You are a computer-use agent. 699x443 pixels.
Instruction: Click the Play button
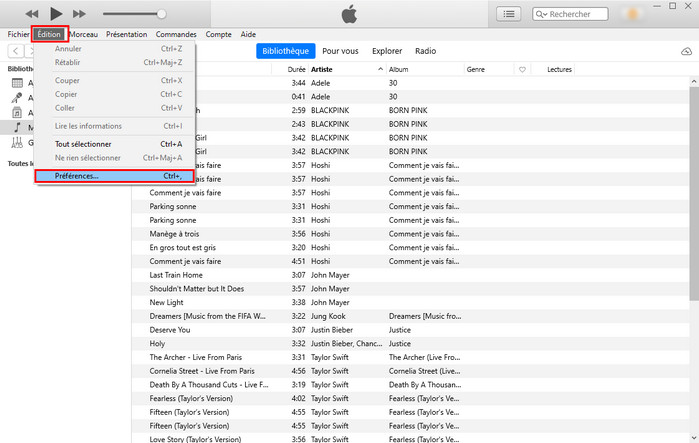point(56,14)
